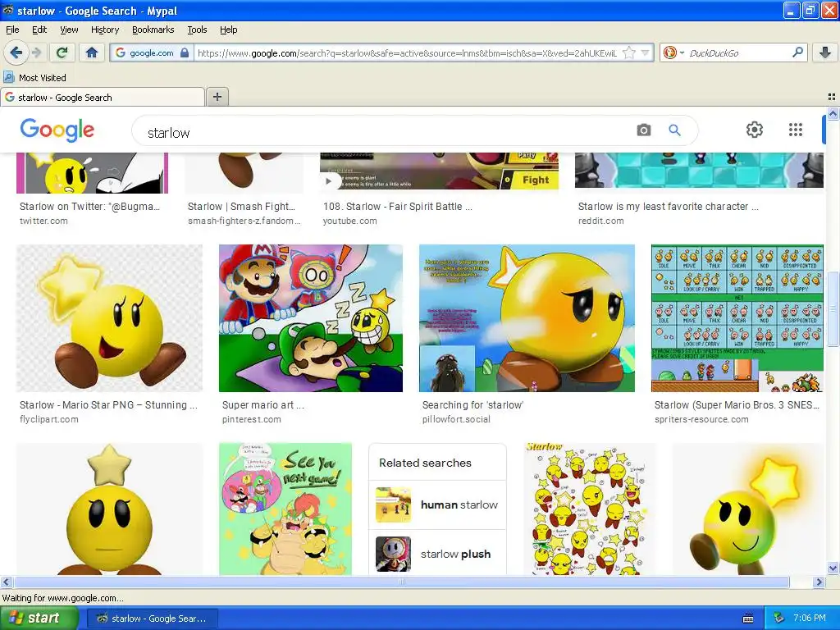Go to the Home page icon

click(92, 52)
